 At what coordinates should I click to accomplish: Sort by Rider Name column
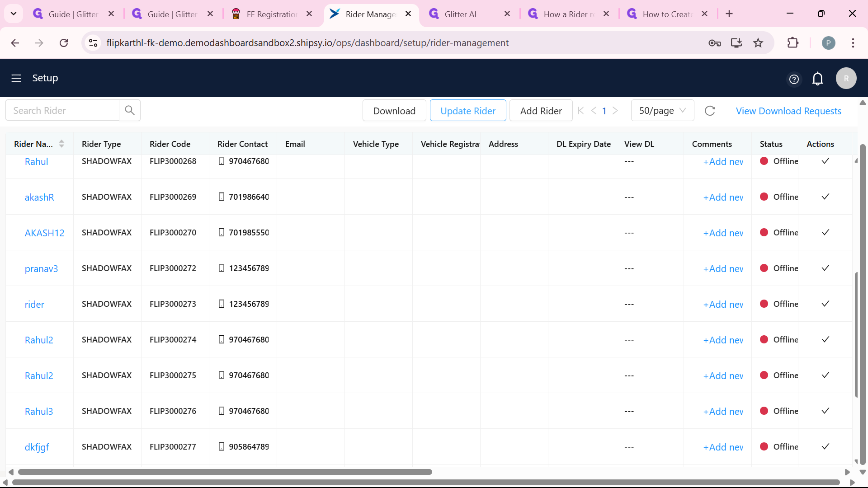click(61, 144)
